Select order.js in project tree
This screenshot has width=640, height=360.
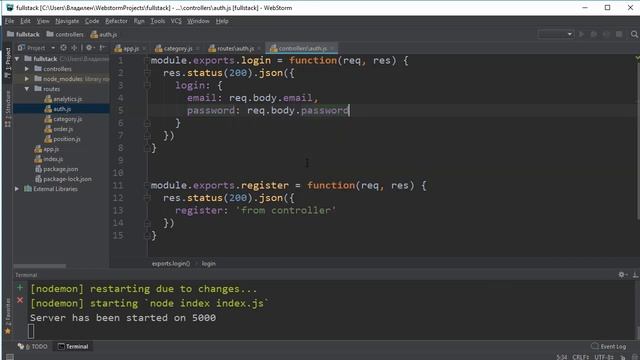(59, 129)
